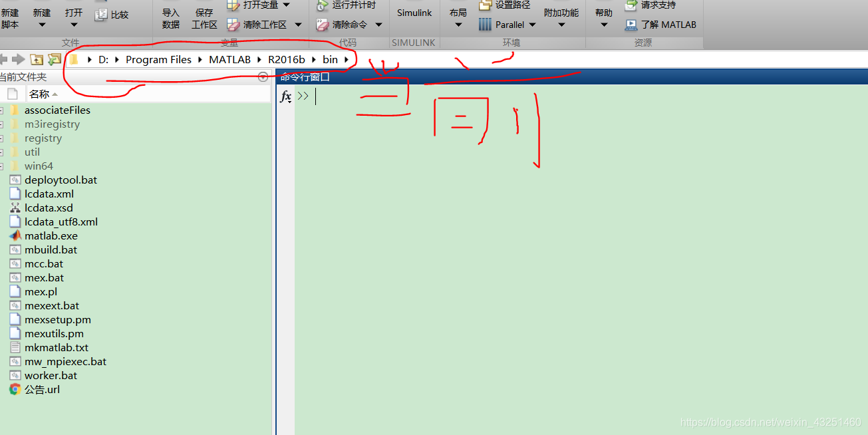This screenshot has height=435, width=868.
Task: Select the associateFiles folder
Action: [57, 110]
